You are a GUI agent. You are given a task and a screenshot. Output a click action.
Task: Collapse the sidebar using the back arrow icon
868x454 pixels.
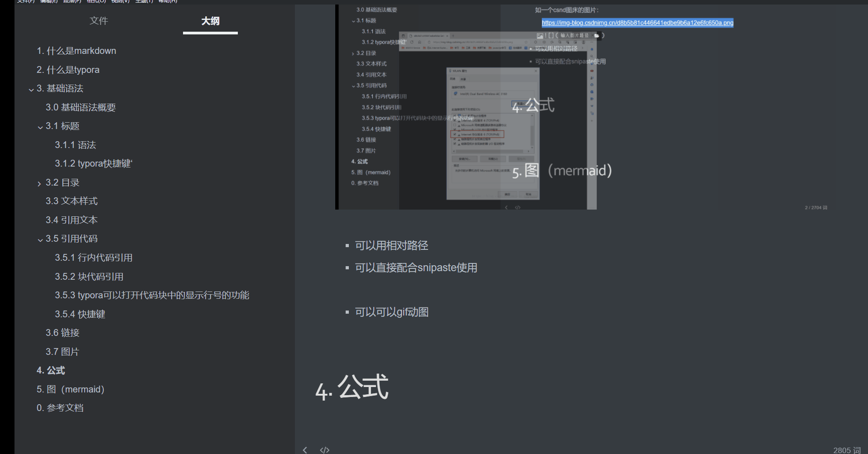305,449
